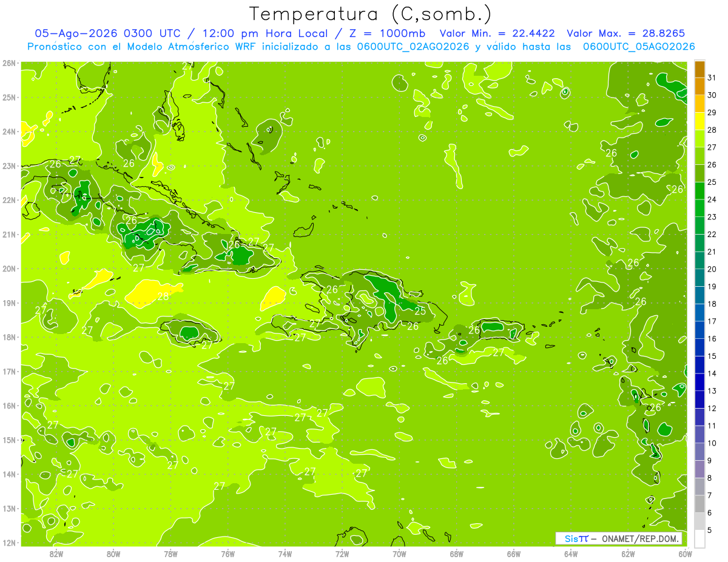Click color bar label '5'
The image size is (728, 562).
[709, 530]
